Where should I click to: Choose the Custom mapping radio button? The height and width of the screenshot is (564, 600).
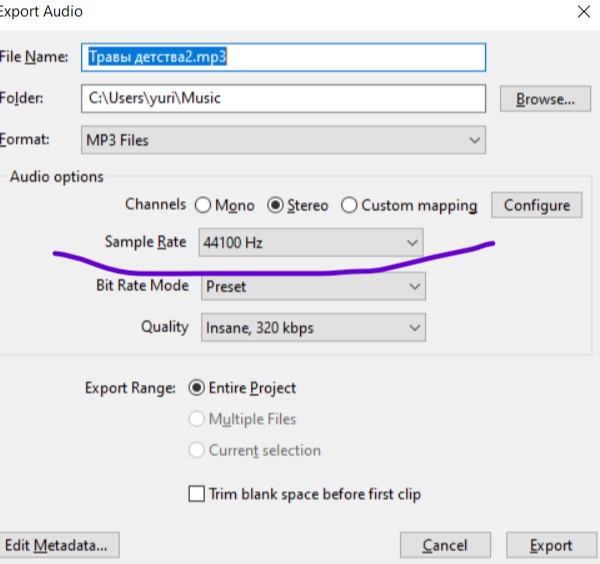pyautogui.click(x=349, y=206)
